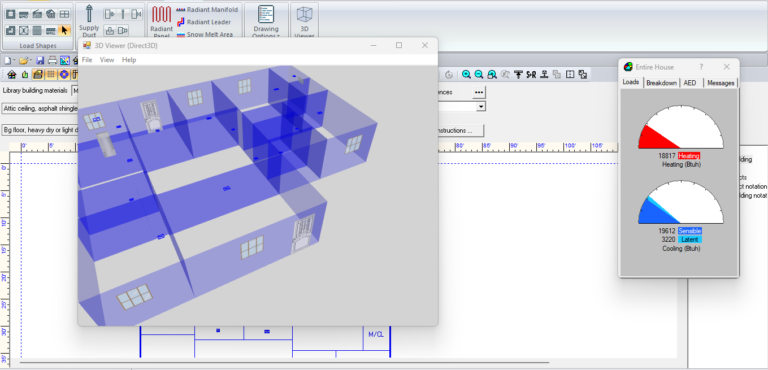
Task: Click the sensible cooling value 19612
Action: tap(667, 231)
